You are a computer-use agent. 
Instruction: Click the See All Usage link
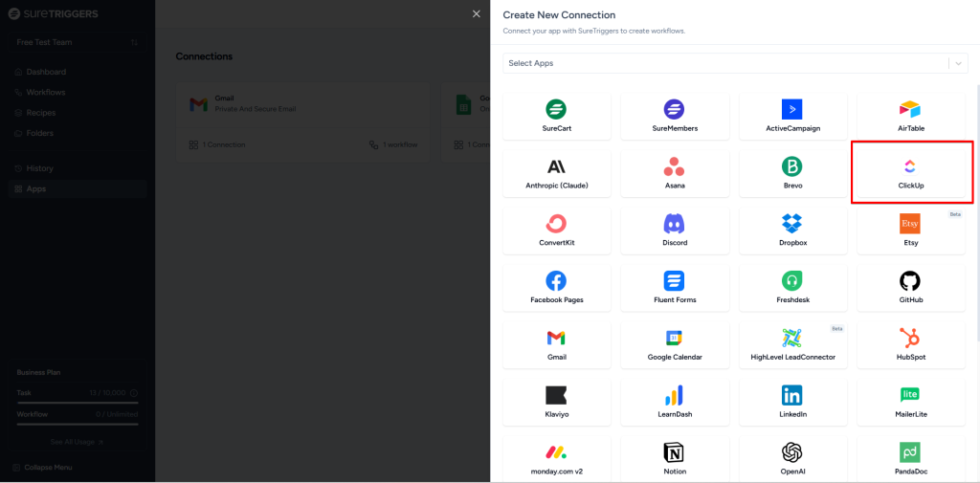[x=77, y=442]
